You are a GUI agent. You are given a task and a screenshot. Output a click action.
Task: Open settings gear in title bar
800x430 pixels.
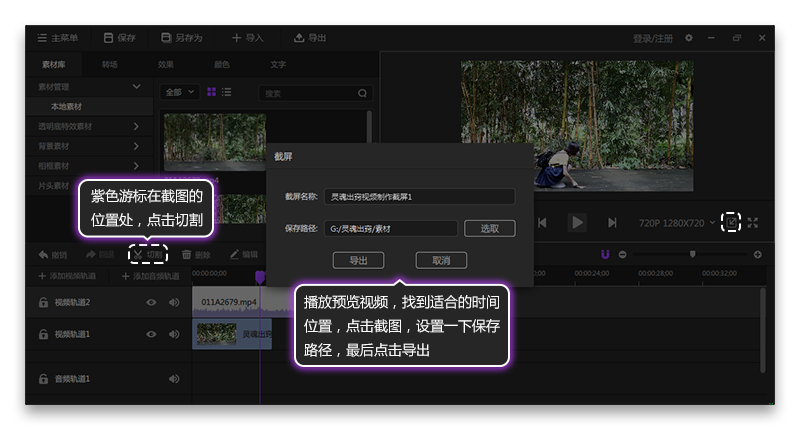point(688,38)
